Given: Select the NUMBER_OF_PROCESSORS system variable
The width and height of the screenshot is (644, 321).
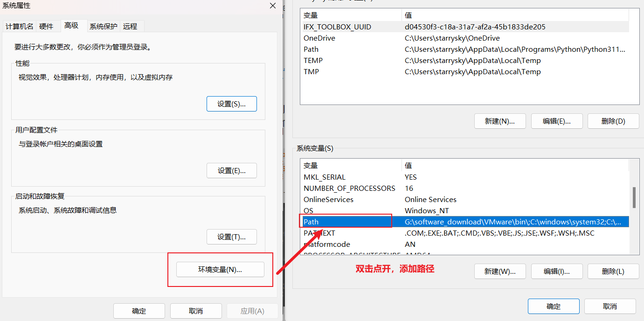Looking at the screenshot, I should [x=464, y=188].
